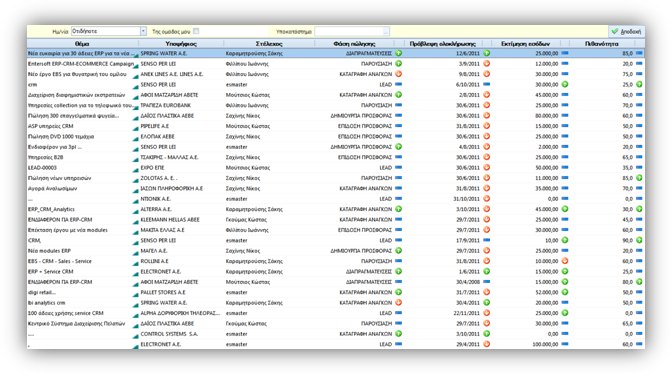Click the green revenue icon beside 10,00

click(565, 240)
